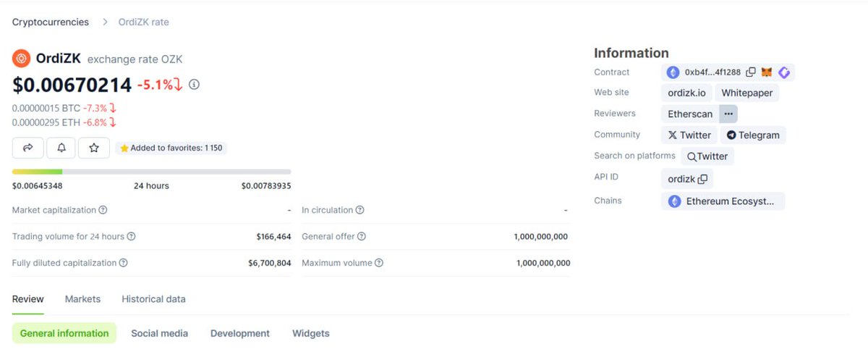Click the purple wallet icon next to MetaMask
868x352 pixels.
point(784,72)
